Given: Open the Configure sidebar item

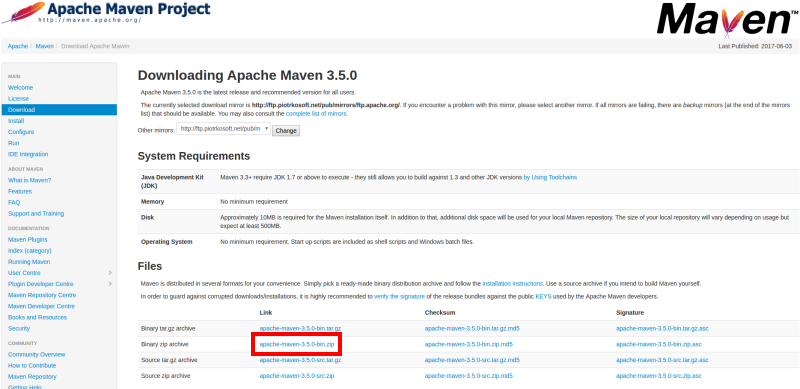Looking at the screenshot, I should (x=21, y=132).
